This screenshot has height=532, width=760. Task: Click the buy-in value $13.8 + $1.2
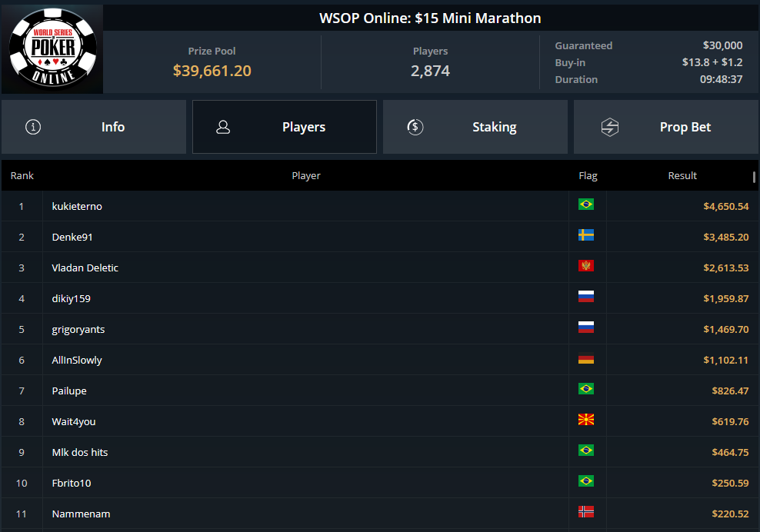[712, 62]
